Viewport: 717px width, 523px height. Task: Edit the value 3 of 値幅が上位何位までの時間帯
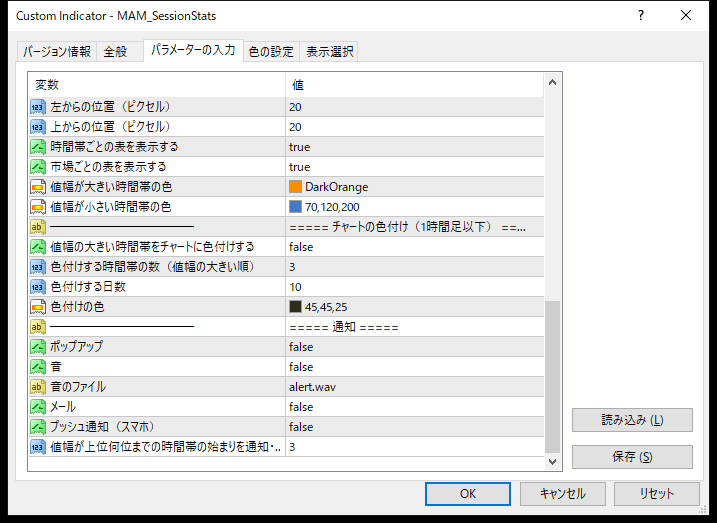415,447
